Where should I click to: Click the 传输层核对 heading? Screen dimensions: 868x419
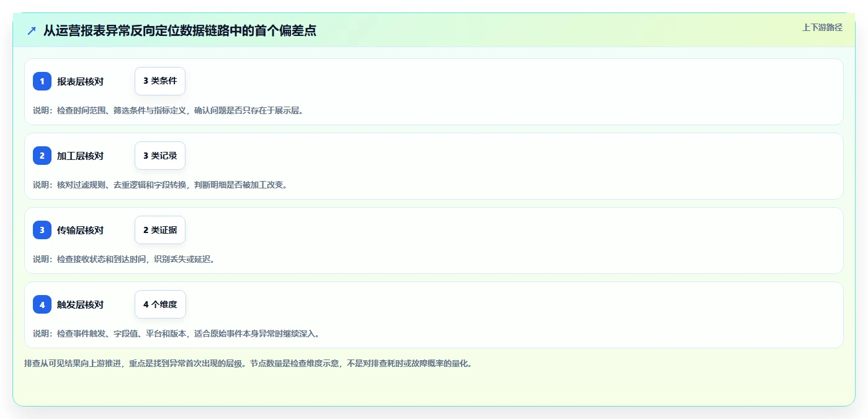(x=80, y=230)
